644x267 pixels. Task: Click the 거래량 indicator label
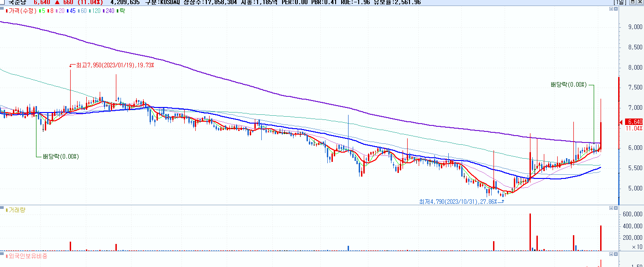click(x=16, y=210)
